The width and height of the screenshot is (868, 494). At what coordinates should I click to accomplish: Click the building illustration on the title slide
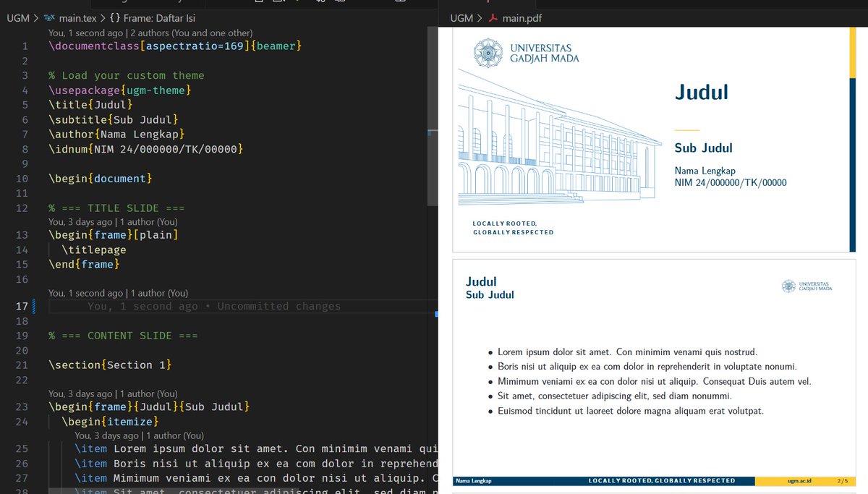pos(559,137)
